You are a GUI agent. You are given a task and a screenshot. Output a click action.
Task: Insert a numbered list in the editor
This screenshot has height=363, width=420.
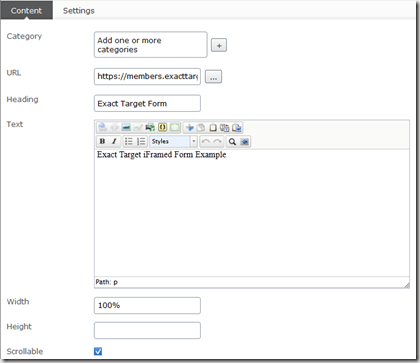click(x=141, y=141)
